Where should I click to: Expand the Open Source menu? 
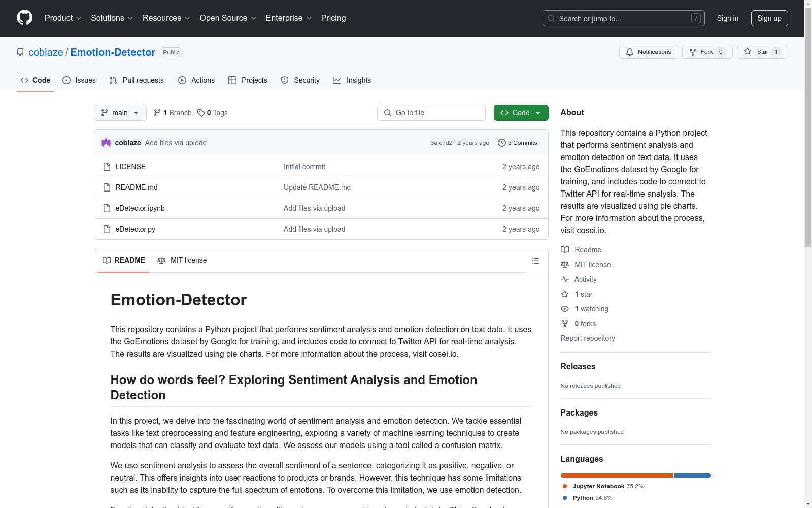tap(228, 18)
